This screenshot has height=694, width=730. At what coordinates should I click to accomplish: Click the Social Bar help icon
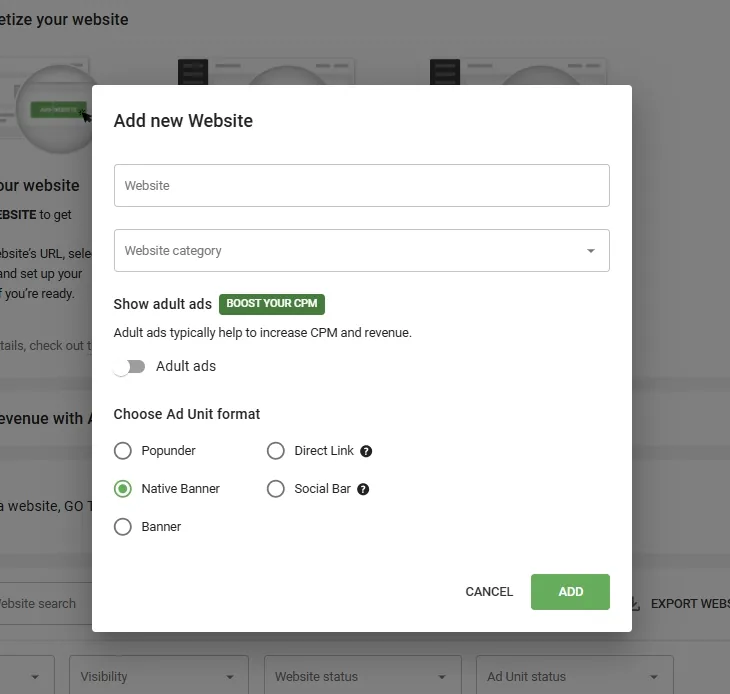[x=363, y=489]
